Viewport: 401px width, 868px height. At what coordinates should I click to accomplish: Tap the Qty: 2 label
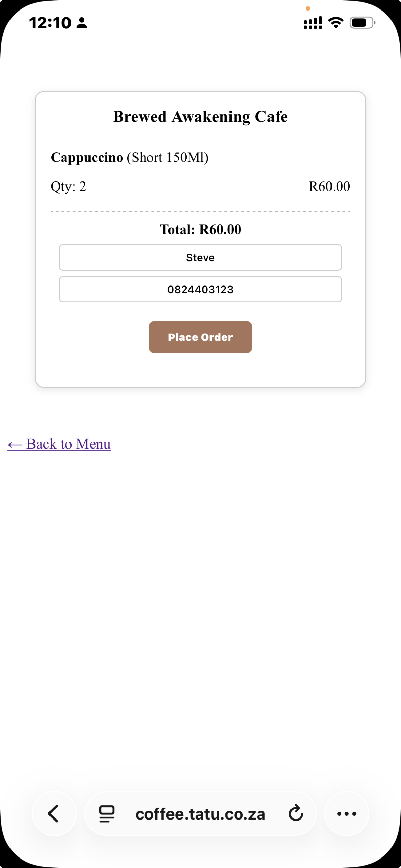pos(68,186)
